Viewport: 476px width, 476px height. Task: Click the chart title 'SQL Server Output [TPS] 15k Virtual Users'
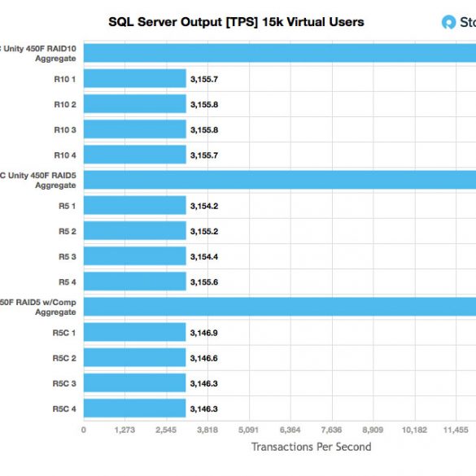tap(236, 22)
